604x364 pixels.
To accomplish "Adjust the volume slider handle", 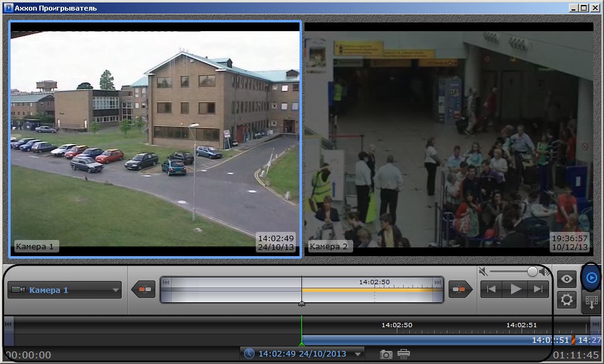I will (532, 271).
